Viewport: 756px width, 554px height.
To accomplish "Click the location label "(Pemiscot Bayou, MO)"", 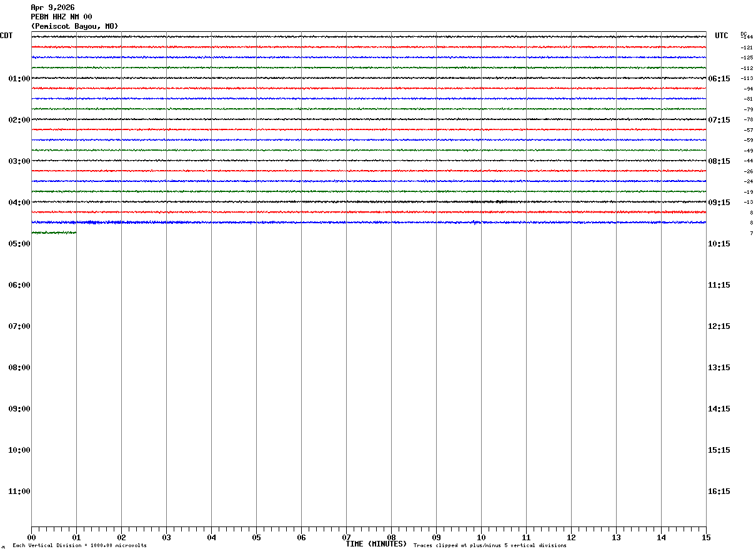I will [74, 26].
